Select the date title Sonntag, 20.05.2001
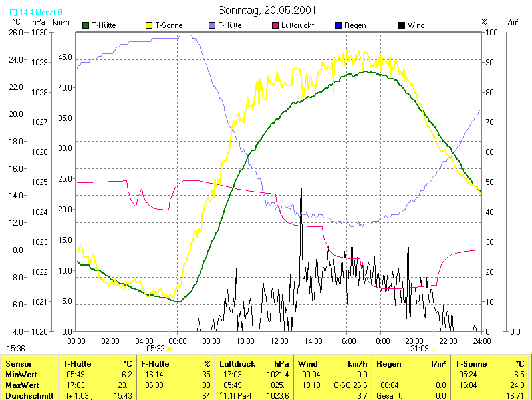The image size is (532, 400). [267, 11]
